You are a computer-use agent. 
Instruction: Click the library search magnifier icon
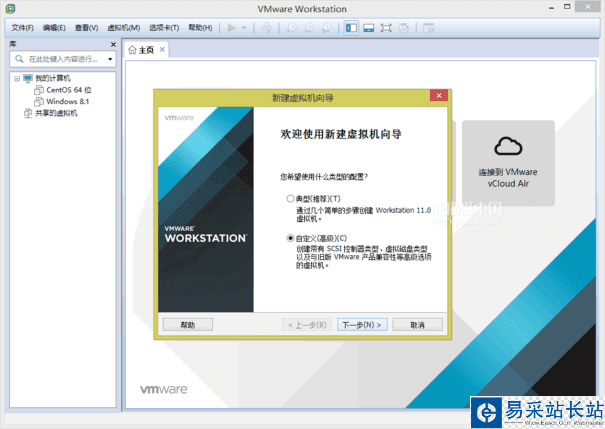[19, 59]
